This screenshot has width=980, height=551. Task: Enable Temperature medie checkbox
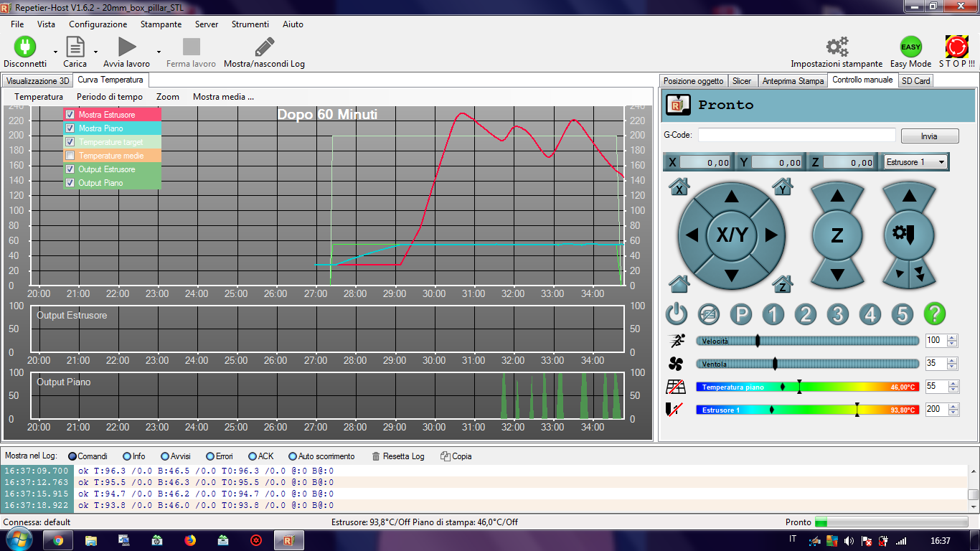[x=70, y=156]
